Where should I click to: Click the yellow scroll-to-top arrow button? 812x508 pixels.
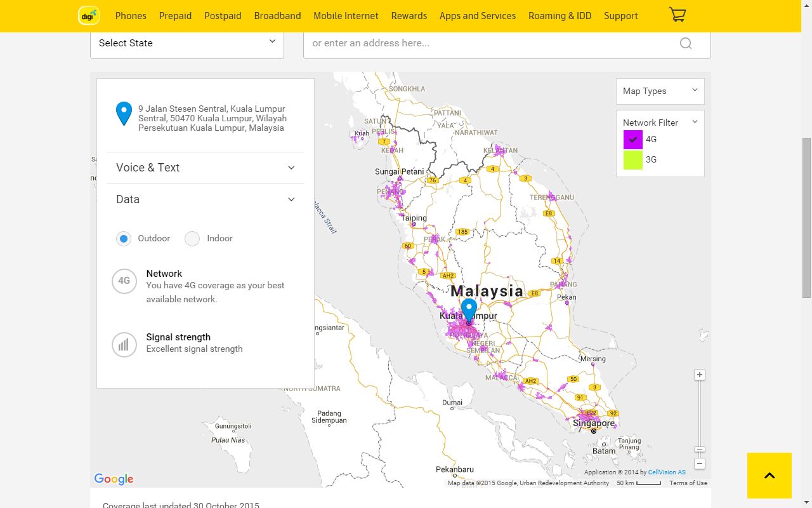tap(769, 476)
